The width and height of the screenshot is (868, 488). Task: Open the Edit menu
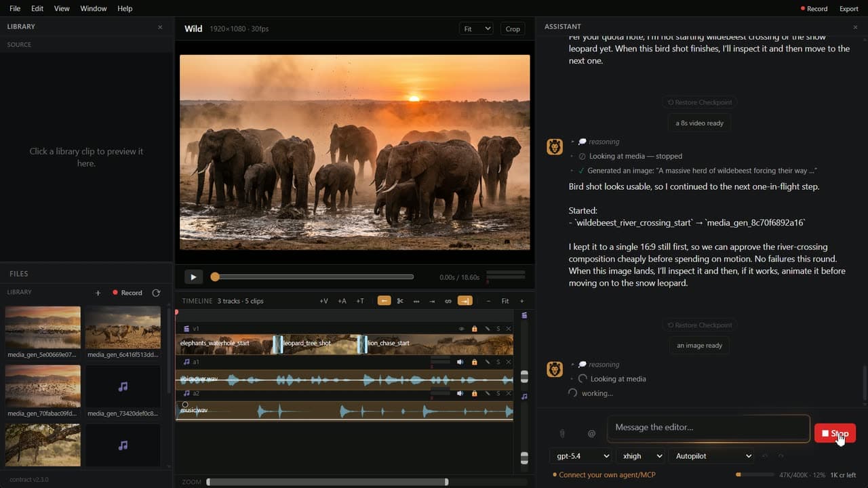coord(37,9)
